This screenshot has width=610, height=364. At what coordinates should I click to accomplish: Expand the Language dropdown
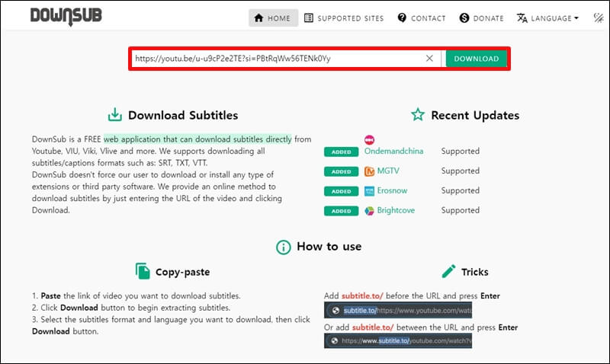(x=547, y=18)
